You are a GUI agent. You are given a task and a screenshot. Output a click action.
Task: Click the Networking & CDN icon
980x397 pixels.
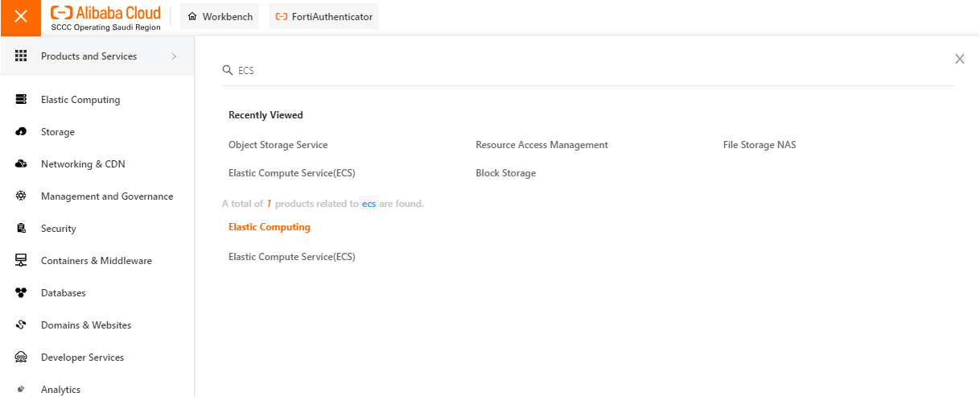pos(22,164)
